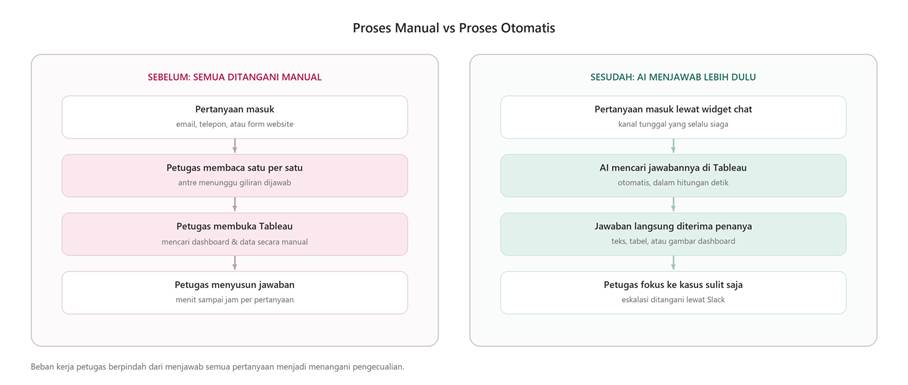Click arrow below Petugas membuka Tableau box
Screen dimensions: 908x385
click(x=235, y=263)
